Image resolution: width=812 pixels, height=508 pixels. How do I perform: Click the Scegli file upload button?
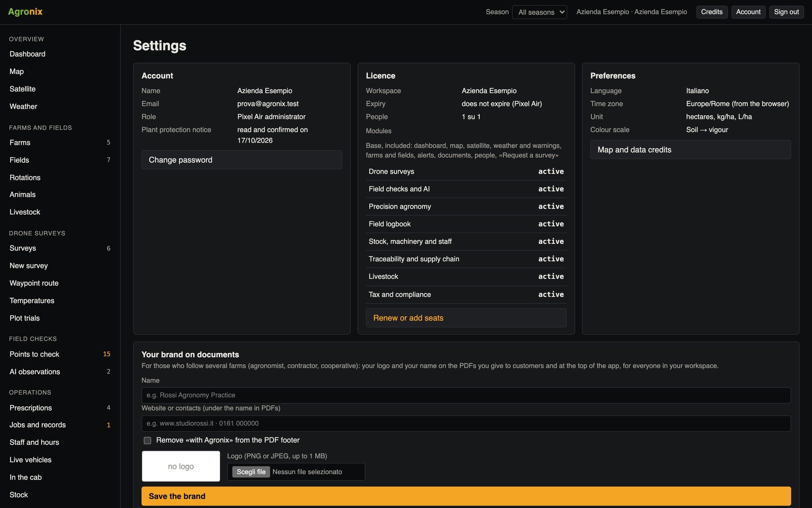[x=251, y=472]
